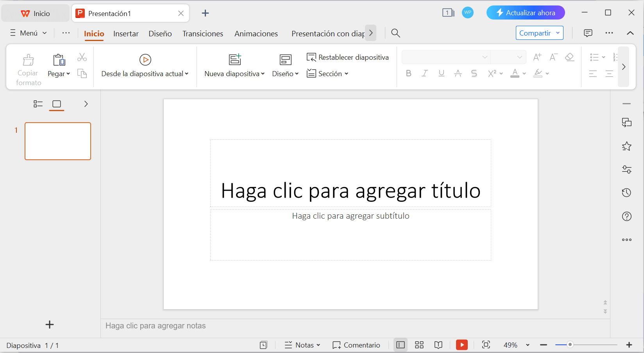The width and height of the screenshot is (644, 353).
Task: Apply the font color A swatch
Action: [515, 73]
